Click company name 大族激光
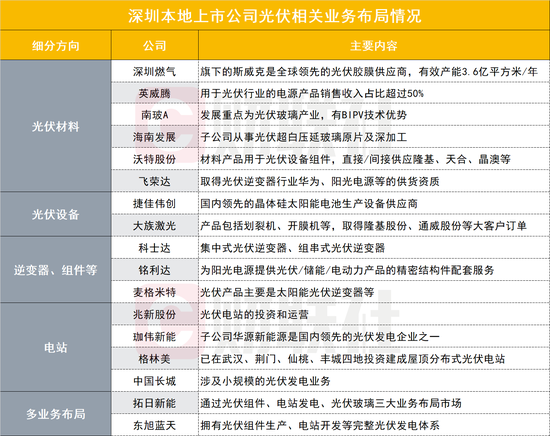550x436 pixels. 154,226
